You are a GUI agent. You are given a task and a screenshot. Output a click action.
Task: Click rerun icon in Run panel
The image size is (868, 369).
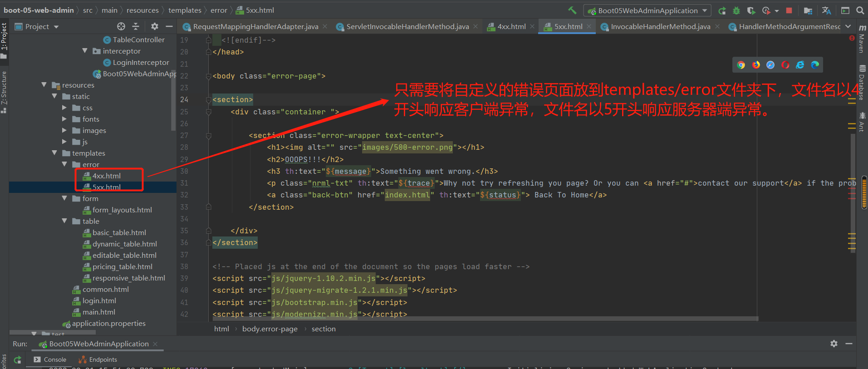tap(18, 359)
